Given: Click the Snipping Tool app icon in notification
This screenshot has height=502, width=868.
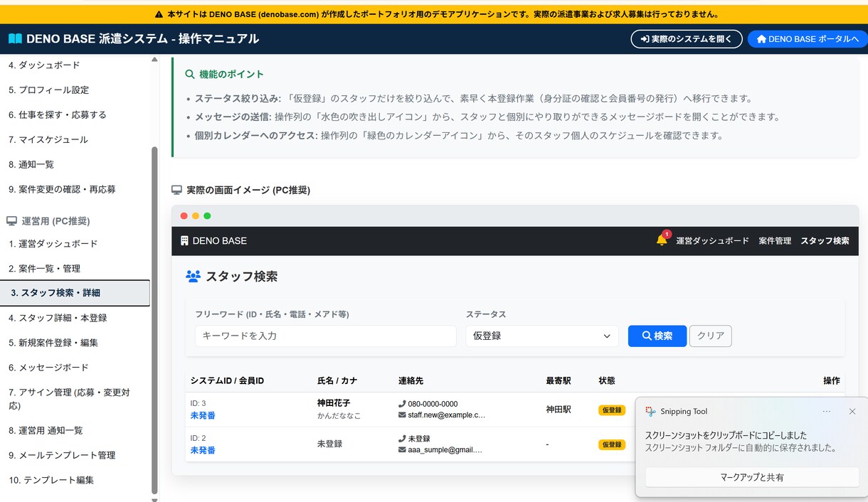Looking at the screenshot, I should click(650, 411).
